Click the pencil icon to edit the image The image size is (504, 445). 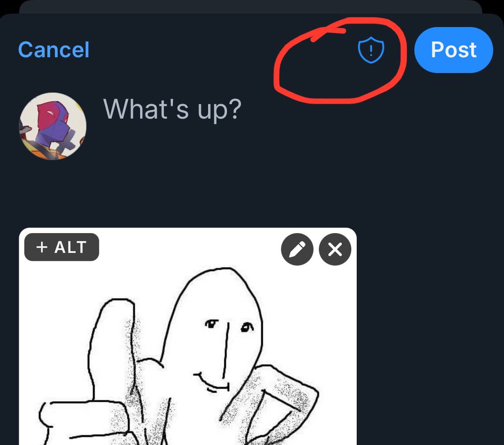[x=297, y=249]
